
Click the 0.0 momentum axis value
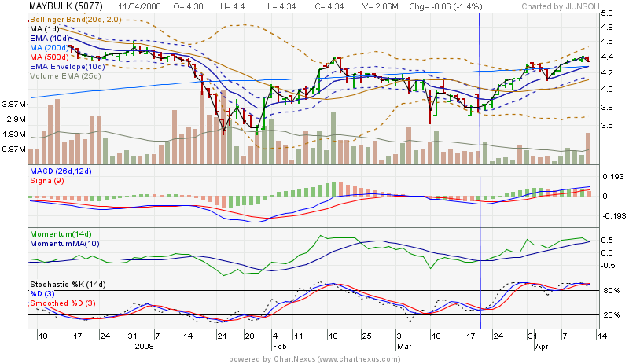[607, 253]
